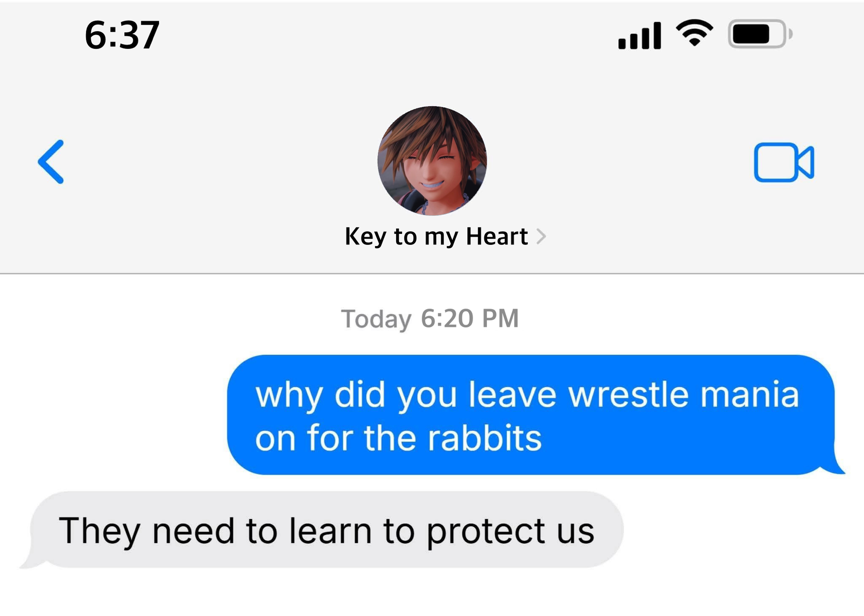Go back using the blue back chevron
This screenshot has height=616, width=864.
pyautogui.click(x=51, y=162)
